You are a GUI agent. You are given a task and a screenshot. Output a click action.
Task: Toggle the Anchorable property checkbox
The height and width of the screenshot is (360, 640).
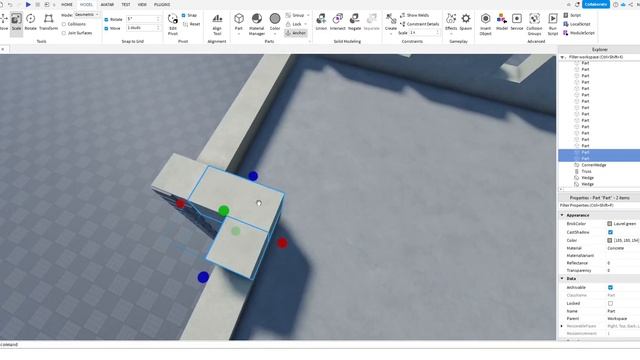610,287
